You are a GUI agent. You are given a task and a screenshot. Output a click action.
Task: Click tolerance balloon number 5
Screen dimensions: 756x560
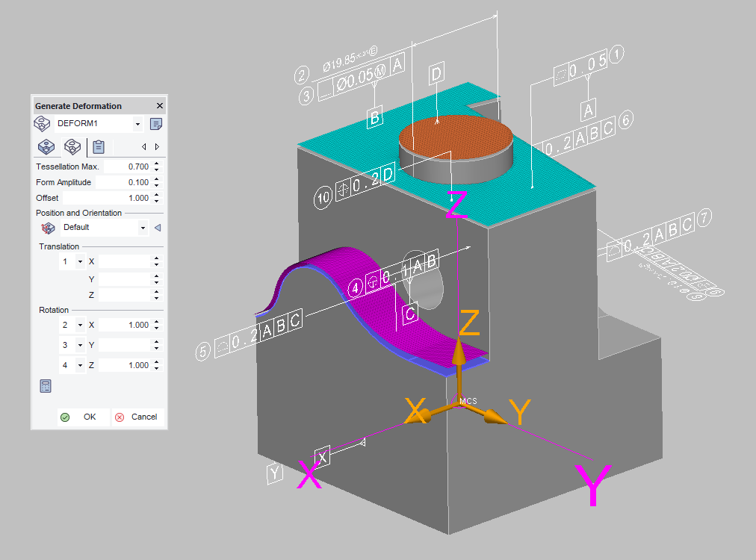(x=203, y=352)
